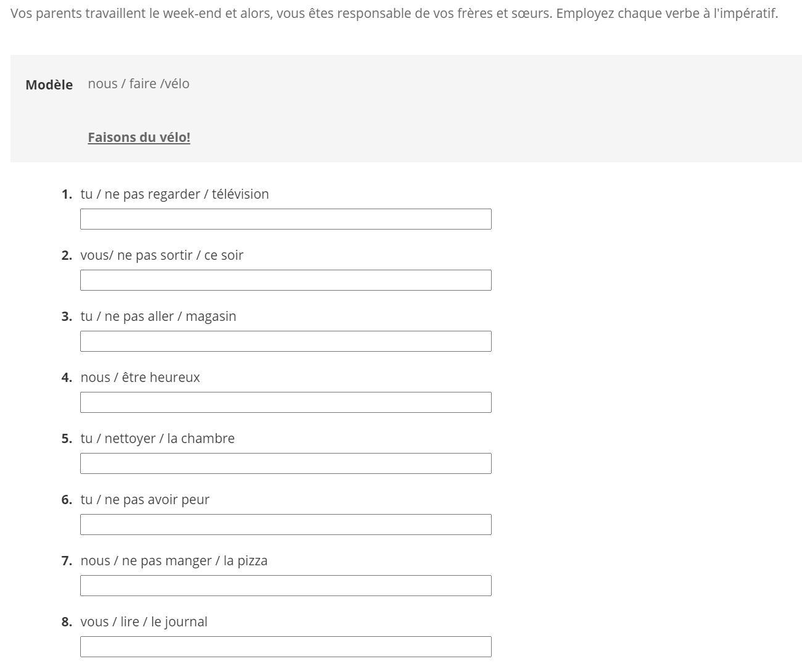Click the text box under 'nous / être heureux'
The image size is (802, 672).
pyautogui.click(x=286, y=402)
